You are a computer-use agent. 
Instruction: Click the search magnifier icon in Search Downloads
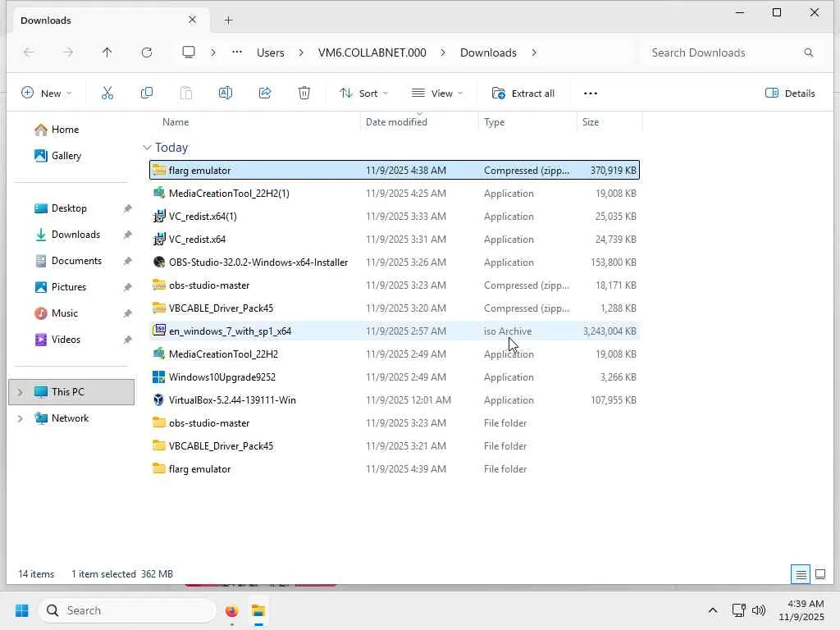coord(808,52)
